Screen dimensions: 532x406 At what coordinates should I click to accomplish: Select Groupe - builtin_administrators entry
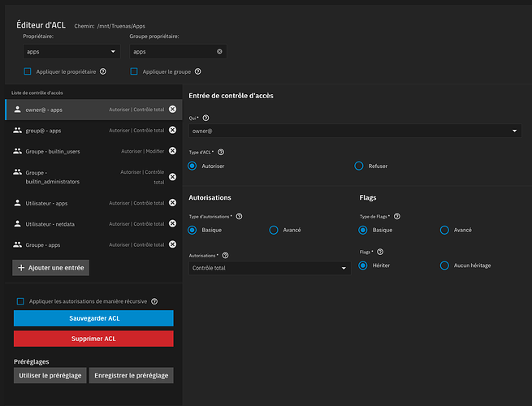coord(65,177)
